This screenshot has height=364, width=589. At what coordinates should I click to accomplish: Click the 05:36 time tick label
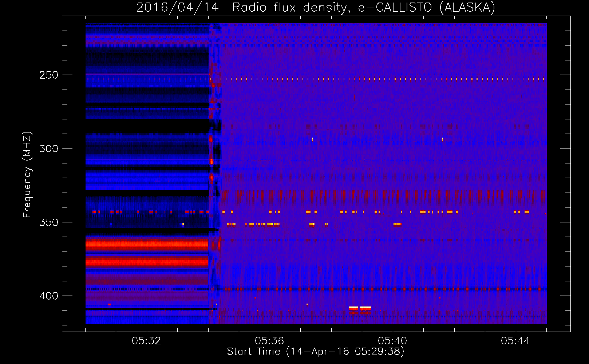coord(269,341)
